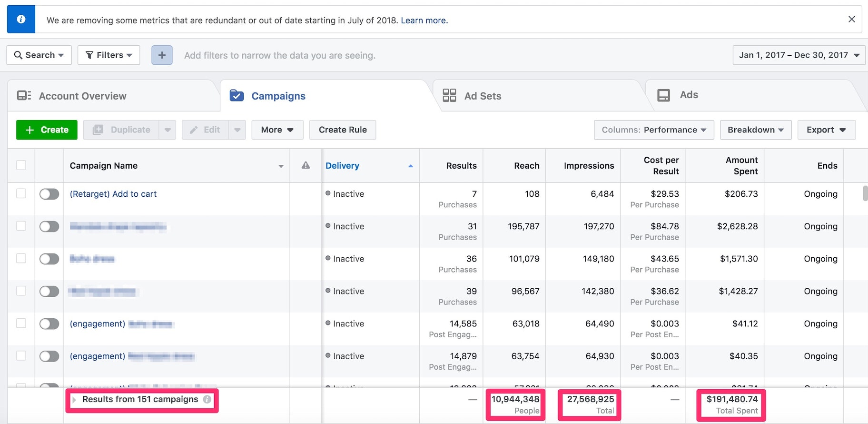Click the warning triangle column icon
The image size is (868, 424).
306,165
